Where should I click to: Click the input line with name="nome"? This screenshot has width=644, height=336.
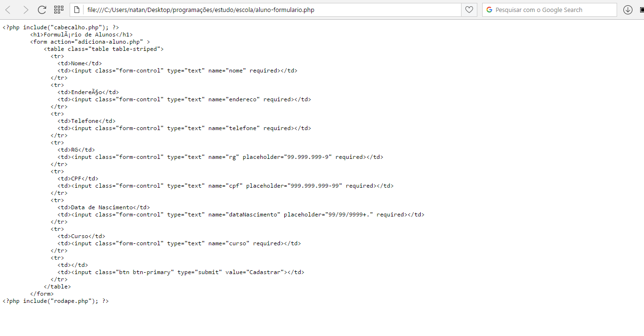coord(178,71)
